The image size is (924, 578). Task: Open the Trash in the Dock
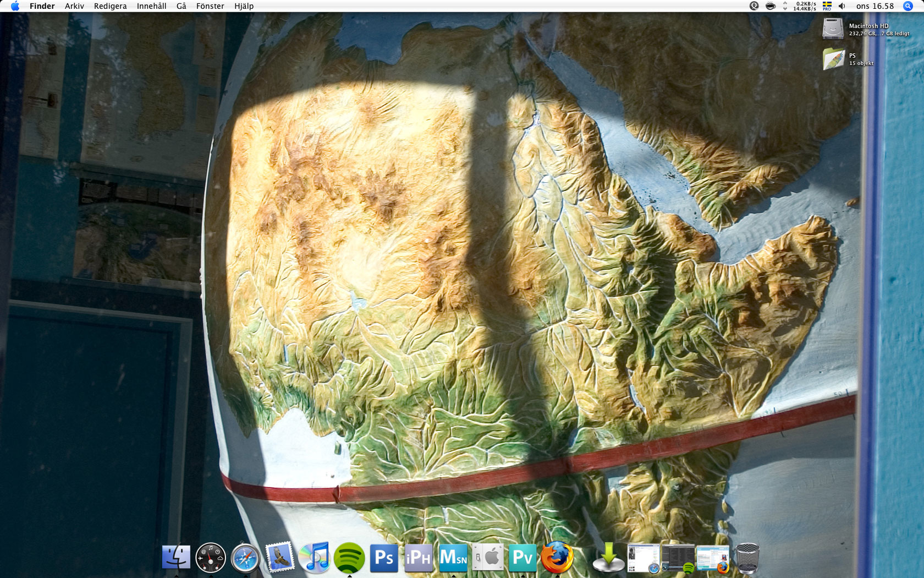coord(747,558)
